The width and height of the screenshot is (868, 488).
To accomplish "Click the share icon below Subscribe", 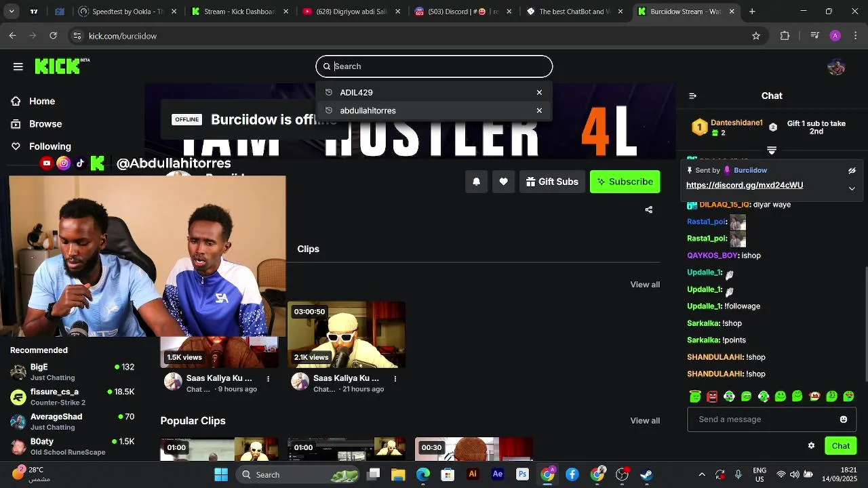I will [x=649, y=210].
